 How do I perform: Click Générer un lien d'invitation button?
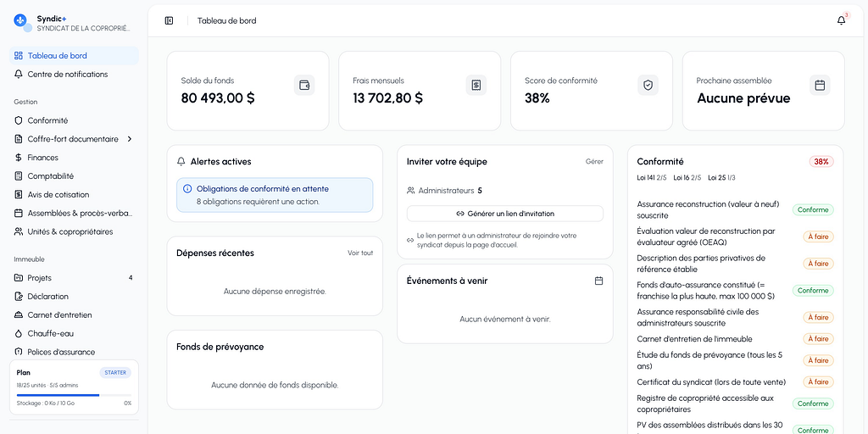coord(505,214)
